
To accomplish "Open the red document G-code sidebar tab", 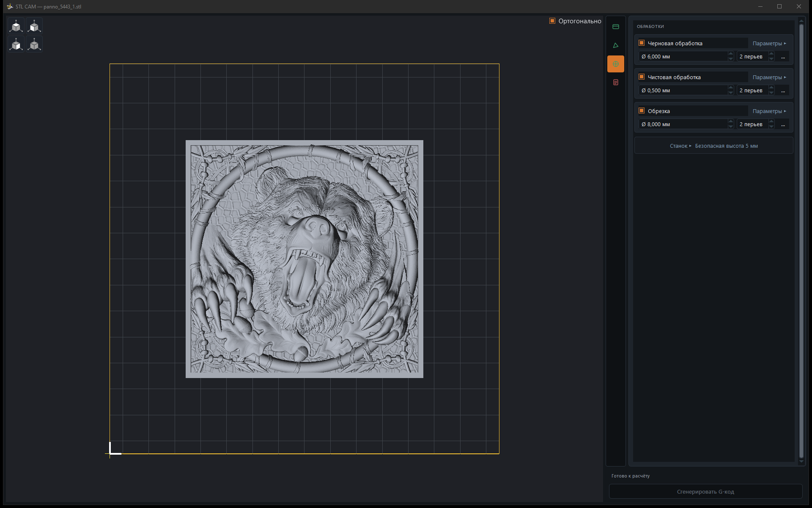I will [x=616, y=82].
